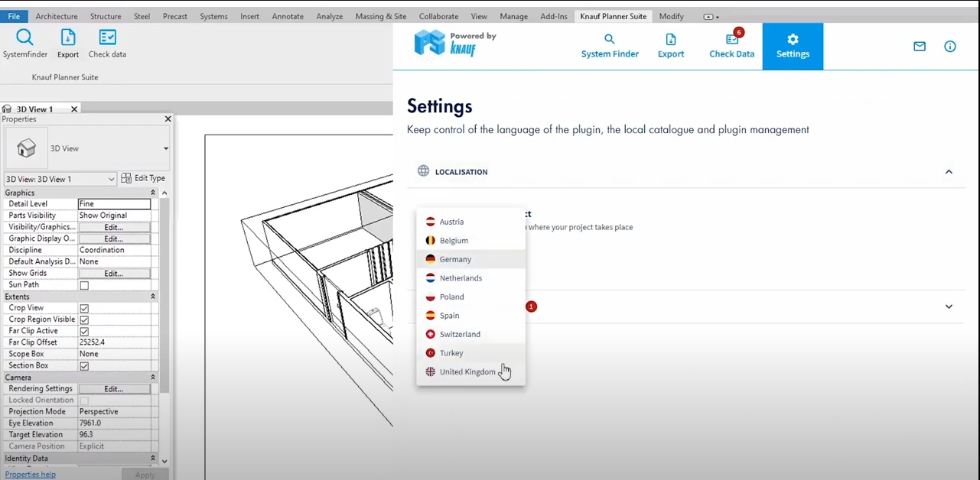Select Austria from country list
Screen dimensions: 980x480
point(471,222)
